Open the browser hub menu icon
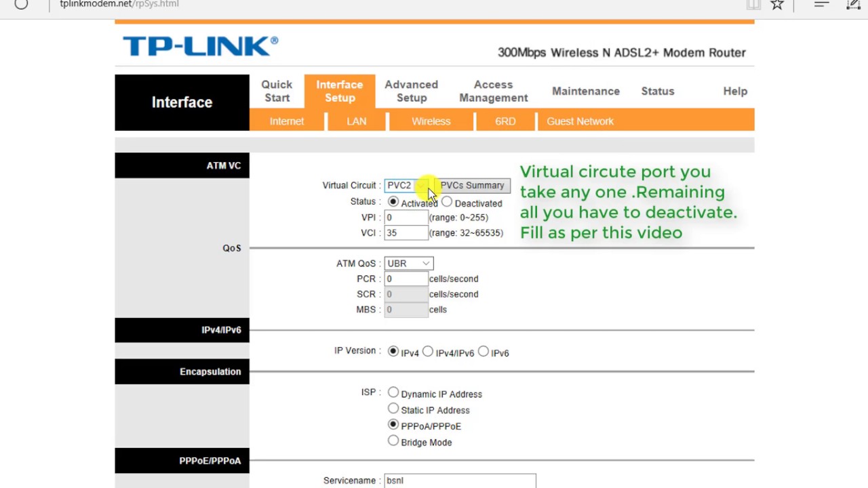The image size is (868, 488). (x=821, y=4)
